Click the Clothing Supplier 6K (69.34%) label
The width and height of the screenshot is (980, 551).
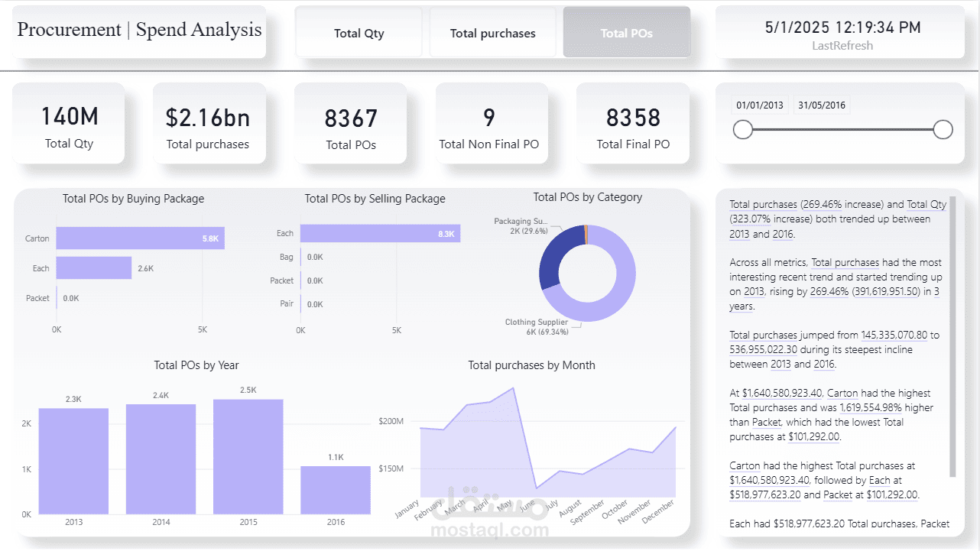coord(537,327)
